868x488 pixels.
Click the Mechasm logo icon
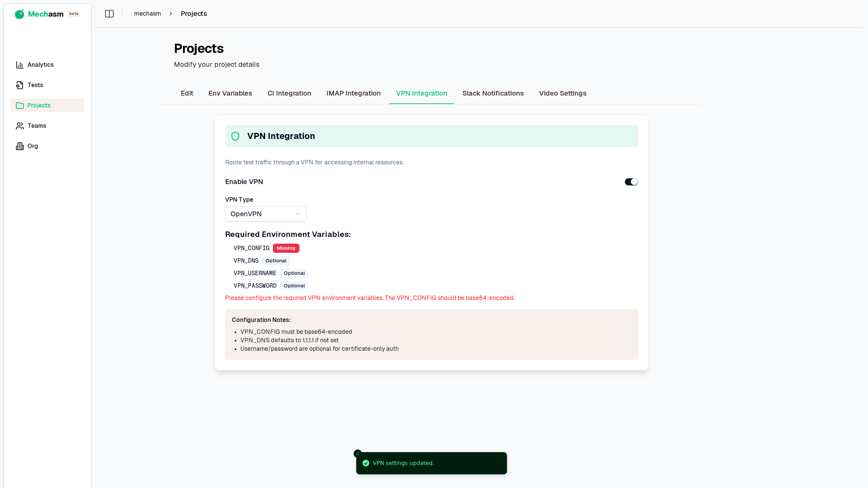[19, 14]
